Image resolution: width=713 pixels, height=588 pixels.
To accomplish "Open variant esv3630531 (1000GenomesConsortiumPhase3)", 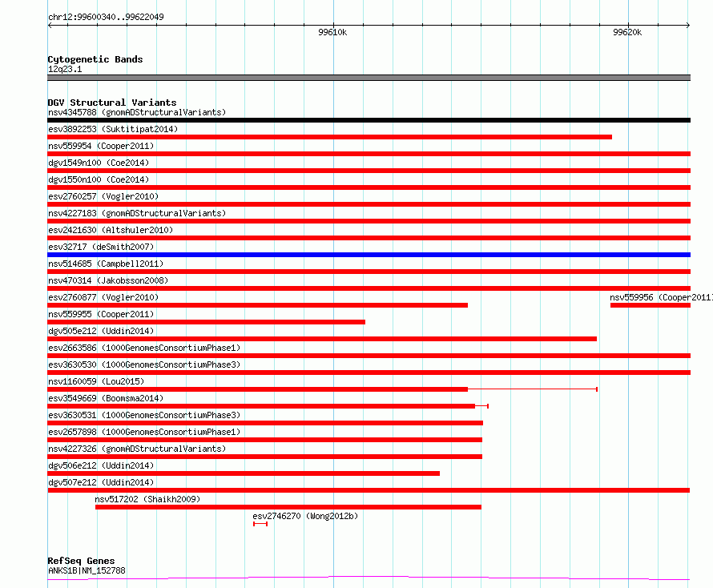I will tap(144, 415).
